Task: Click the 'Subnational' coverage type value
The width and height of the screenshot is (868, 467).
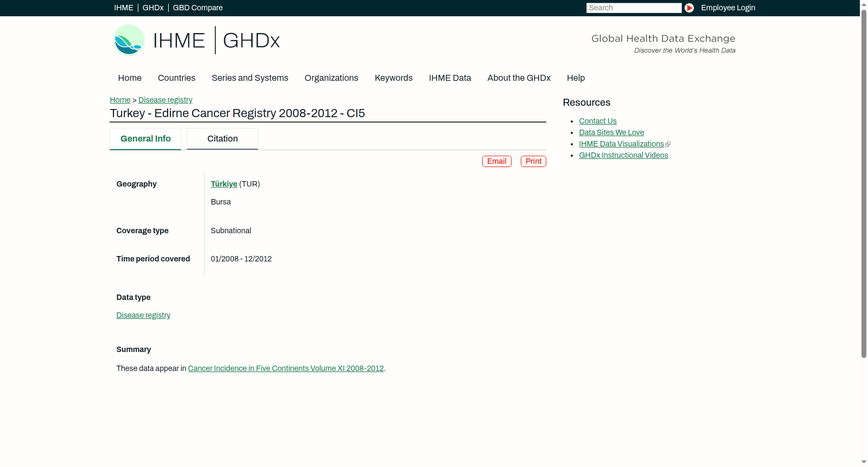Action: point(231,231)
